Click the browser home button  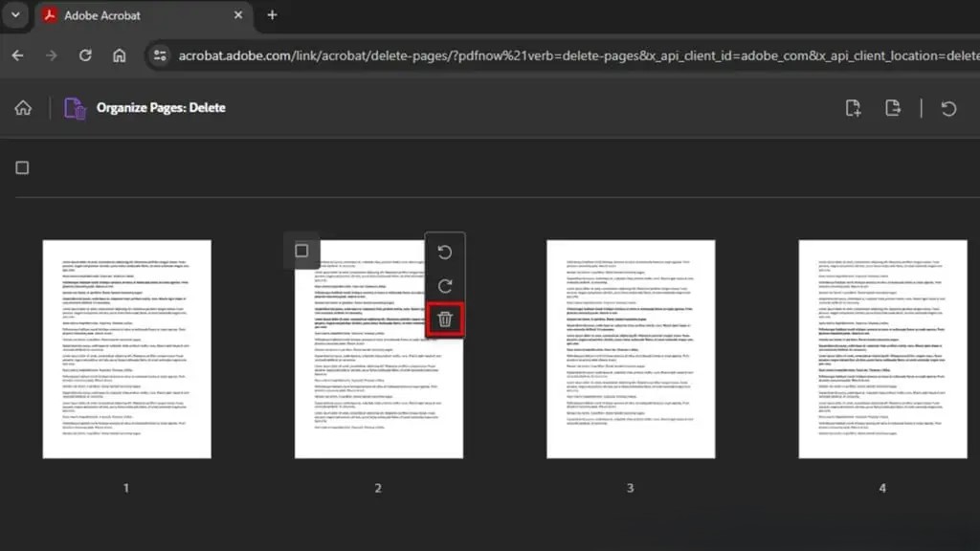tap(119, 55)
